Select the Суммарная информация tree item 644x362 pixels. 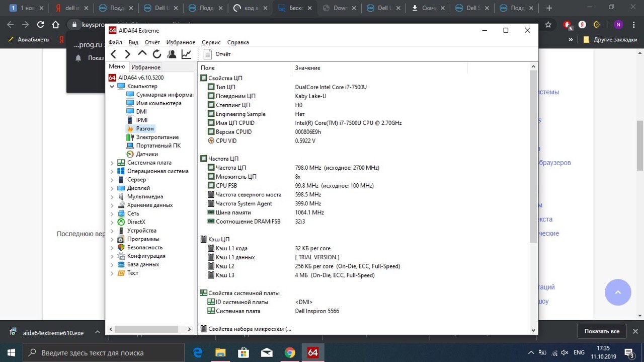point(160,95)
